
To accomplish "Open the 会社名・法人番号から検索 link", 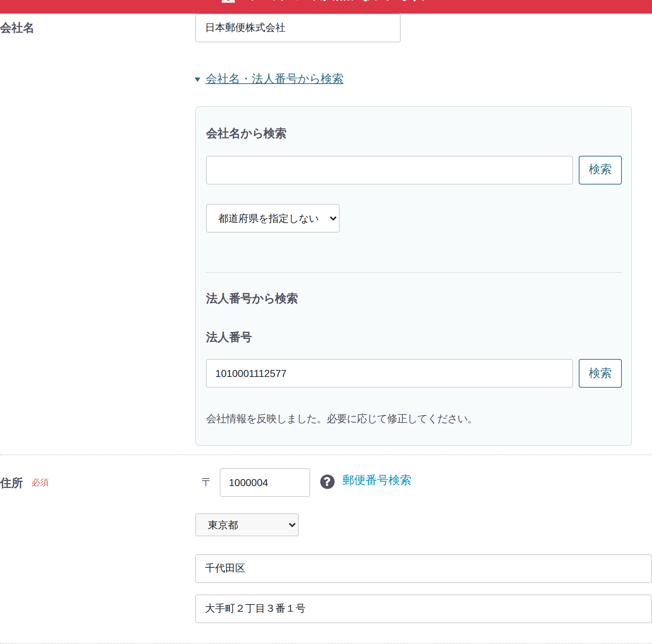I will [274, 79].
